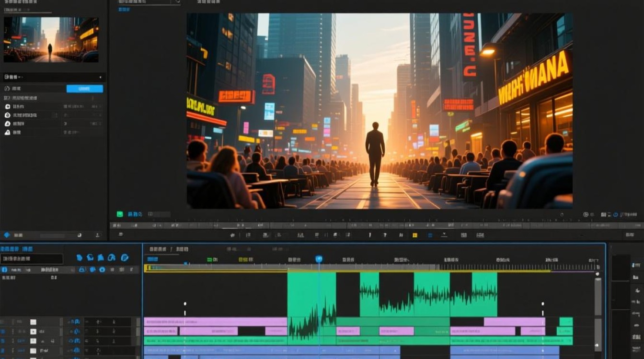The image size is (644, 359).
Task: Click the rightmost blue tool icon above the track headers
Action: 125,258
